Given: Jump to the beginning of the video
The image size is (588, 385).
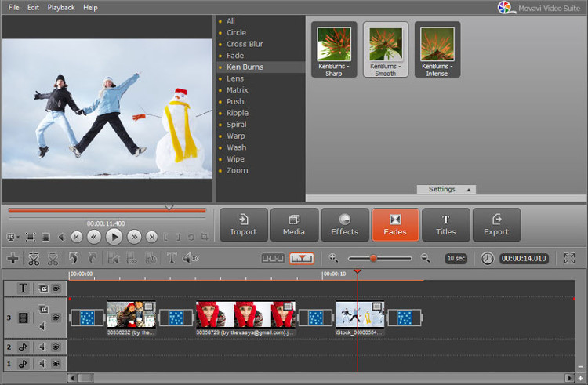Looking at the screenshot, I should coord(77,237).
